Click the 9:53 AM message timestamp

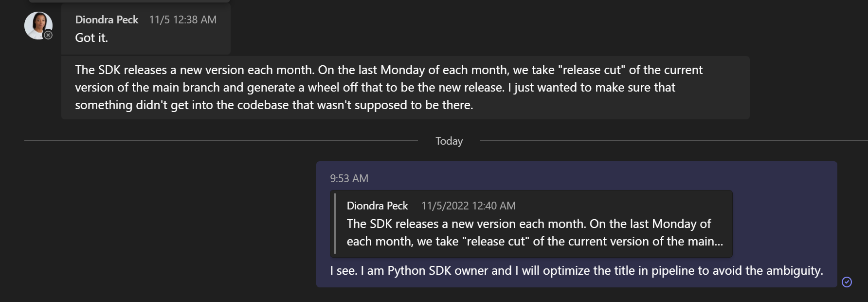(349, 178)
